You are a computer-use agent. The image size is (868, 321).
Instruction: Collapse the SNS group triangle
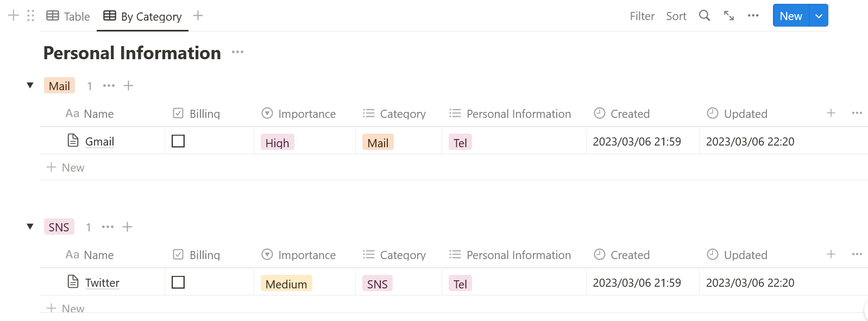point(30,226)
